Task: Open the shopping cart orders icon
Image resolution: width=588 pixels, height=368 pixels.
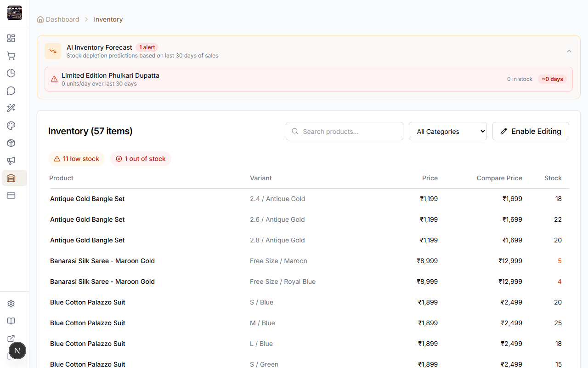Action: tap(11, 56)
